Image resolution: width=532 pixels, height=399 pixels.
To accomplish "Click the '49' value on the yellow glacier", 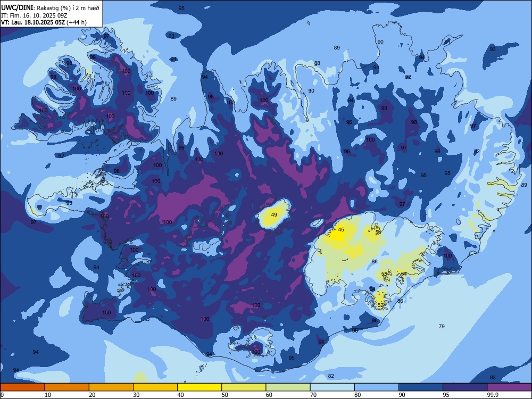I will [x=274, y=215].
